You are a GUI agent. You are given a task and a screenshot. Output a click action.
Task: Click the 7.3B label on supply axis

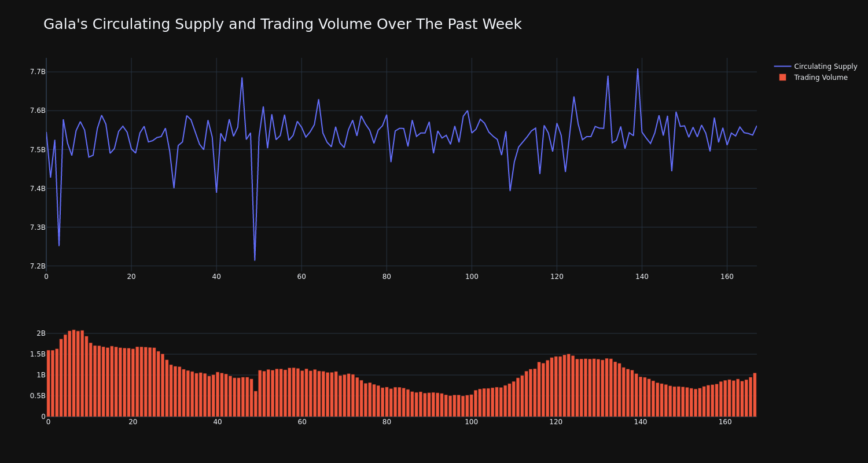click(x=38, y=227)
